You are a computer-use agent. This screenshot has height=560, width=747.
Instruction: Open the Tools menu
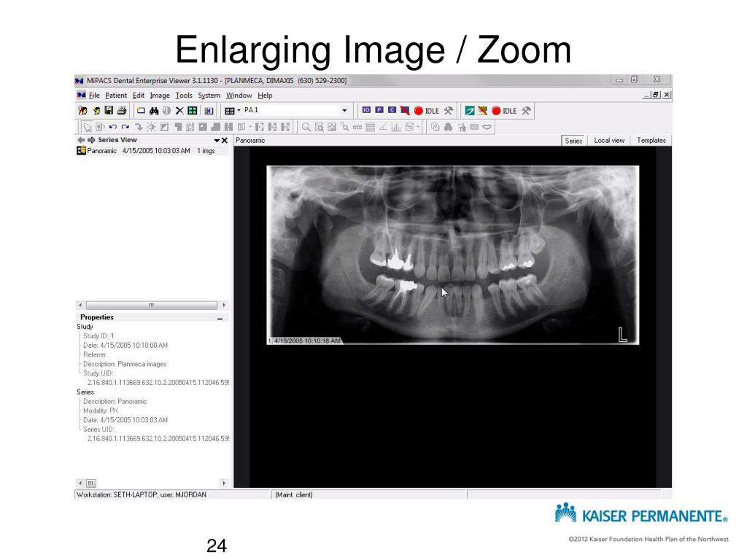(x=184, y=96)
